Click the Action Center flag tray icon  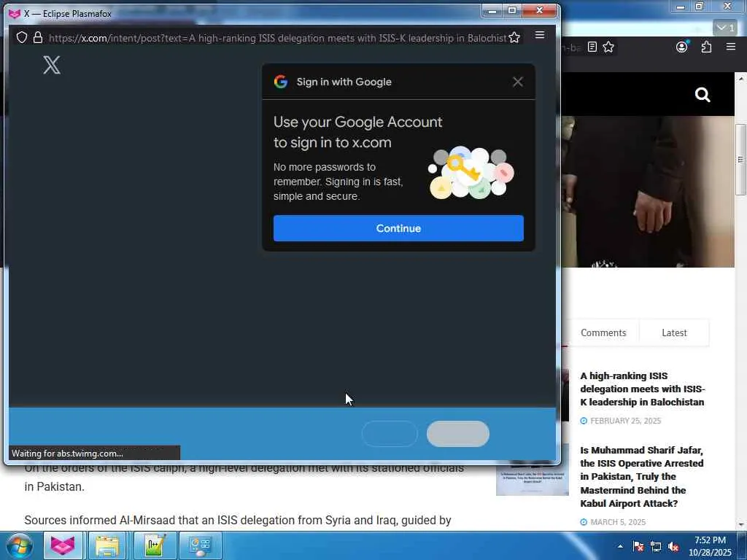(x=638, y=546)
